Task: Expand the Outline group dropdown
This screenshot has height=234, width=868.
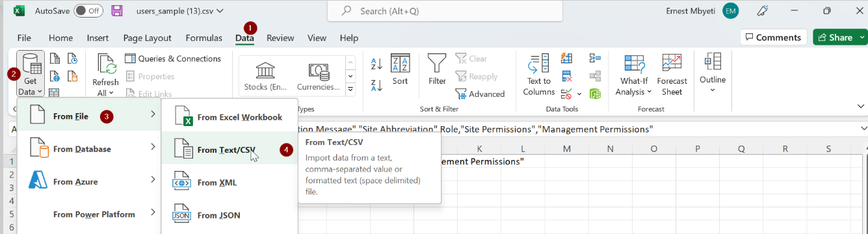Action: click(x=713, y=73)
